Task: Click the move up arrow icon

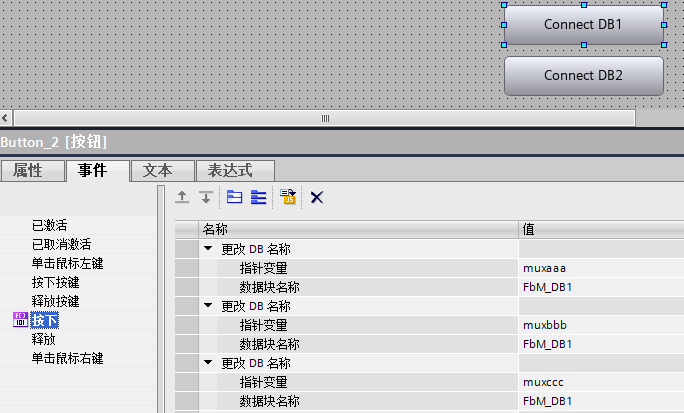Action: 182,198
